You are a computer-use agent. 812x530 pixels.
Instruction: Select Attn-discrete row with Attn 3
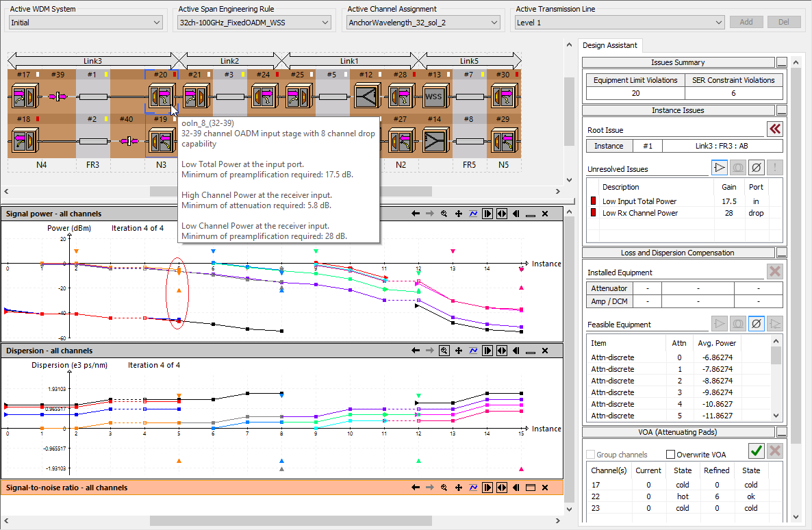678,392
